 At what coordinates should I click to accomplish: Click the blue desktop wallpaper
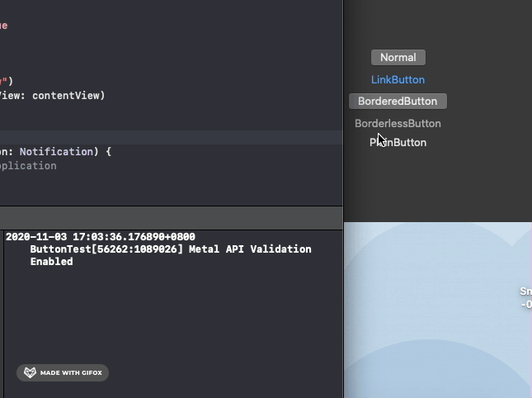429,330
